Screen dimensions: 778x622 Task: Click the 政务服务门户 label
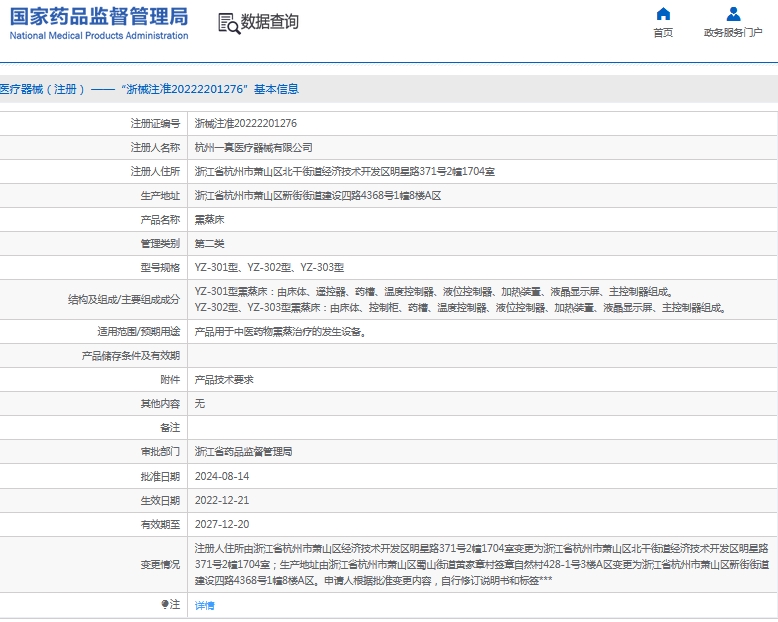(733, 33)
